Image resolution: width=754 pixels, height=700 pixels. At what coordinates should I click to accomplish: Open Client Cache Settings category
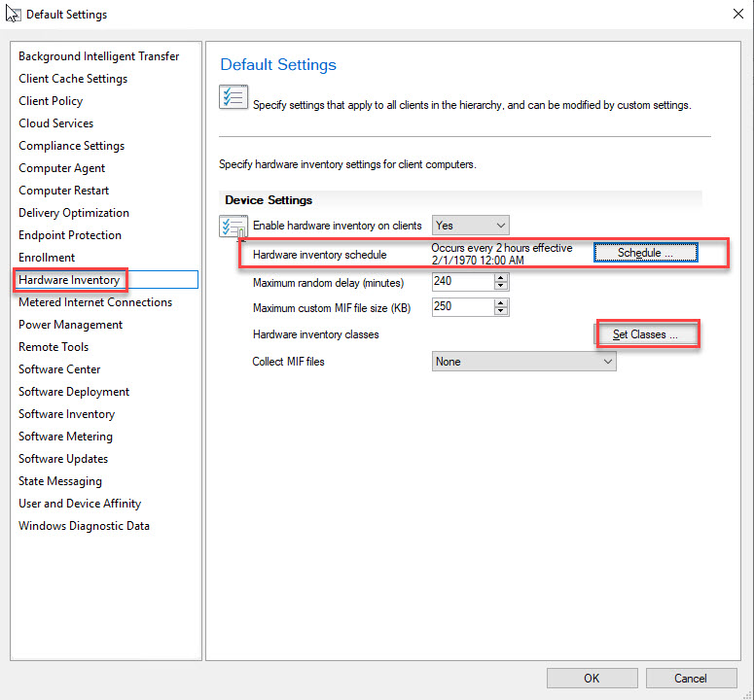click(x=73, y=79)
